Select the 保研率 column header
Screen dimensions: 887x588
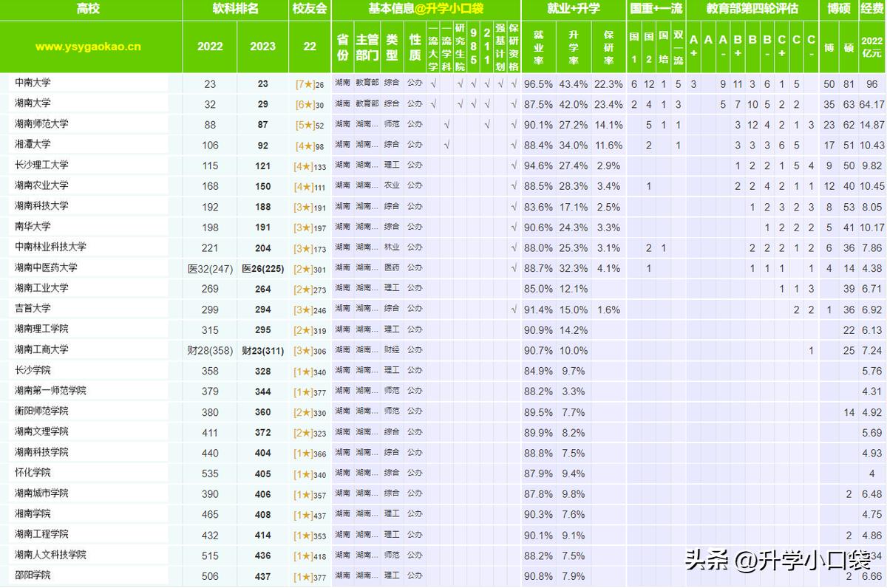pyautogui.click(x=608, y=47)
